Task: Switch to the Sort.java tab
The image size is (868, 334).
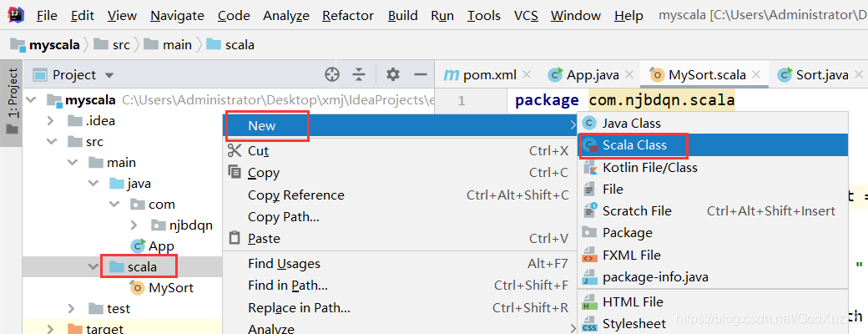Action: [x=821, y=75]
